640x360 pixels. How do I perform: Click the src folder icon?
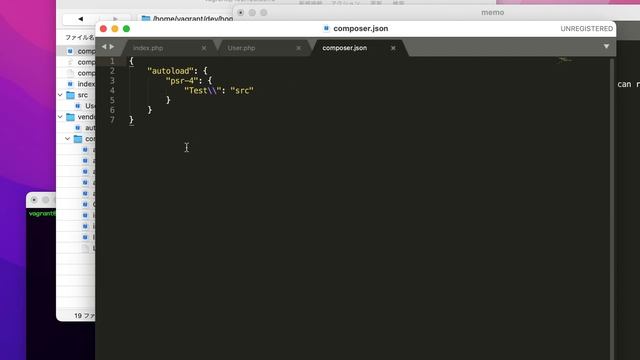[70, 95]
